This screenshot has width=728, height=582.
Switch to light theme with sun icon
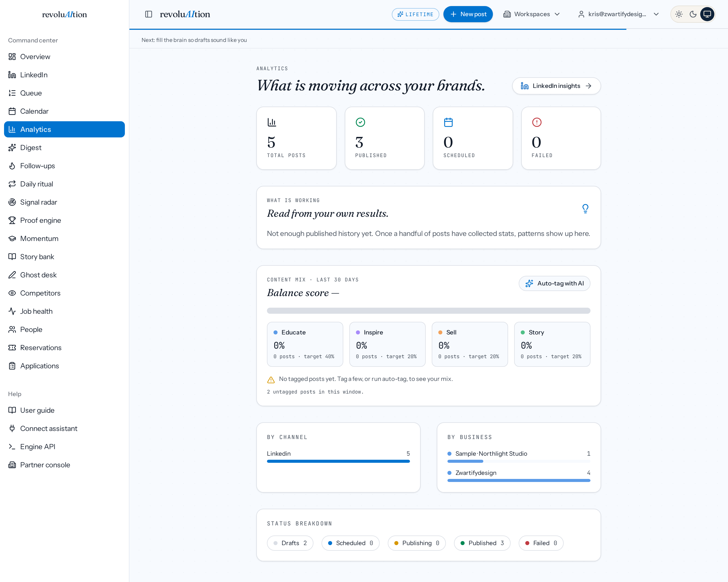[679, 14]
